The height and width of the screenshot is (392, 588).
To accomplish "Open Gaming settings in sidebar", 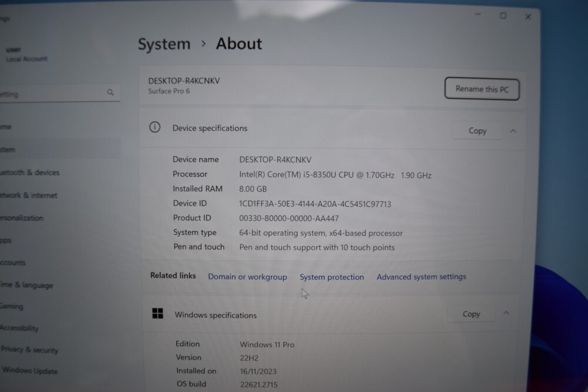I will point(12,307).
